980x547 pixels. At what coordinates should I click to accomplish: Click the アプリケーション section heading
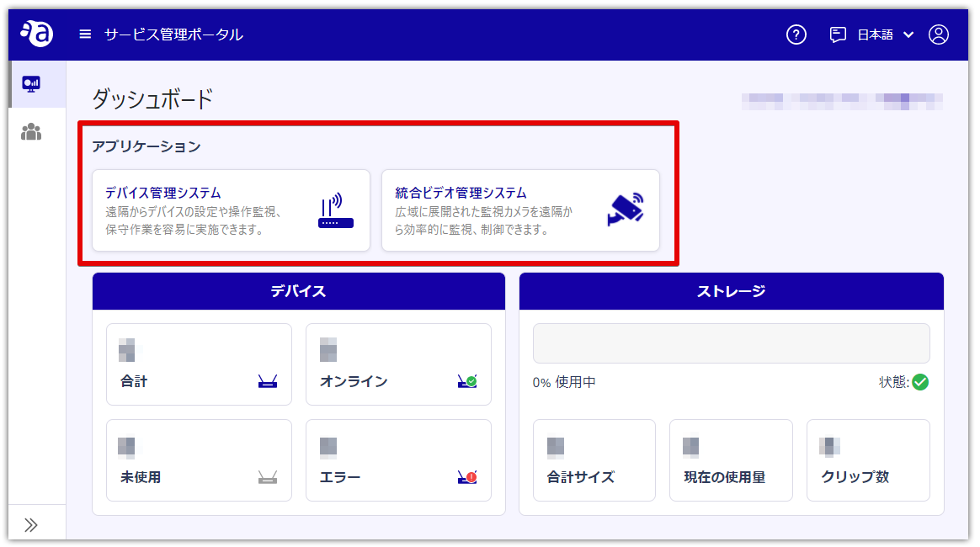(146, 146)
